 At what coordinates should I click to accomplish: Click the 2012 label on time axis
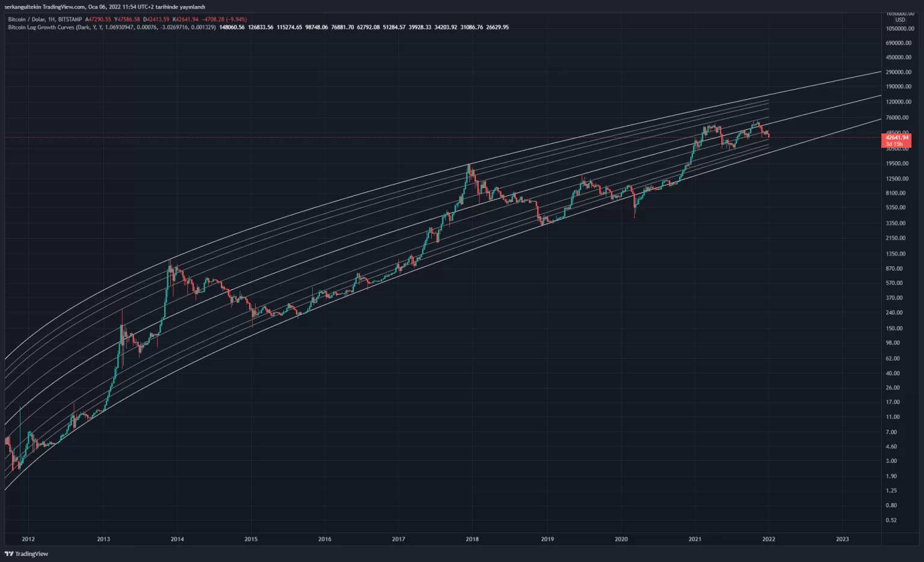(x=28, y=539)
